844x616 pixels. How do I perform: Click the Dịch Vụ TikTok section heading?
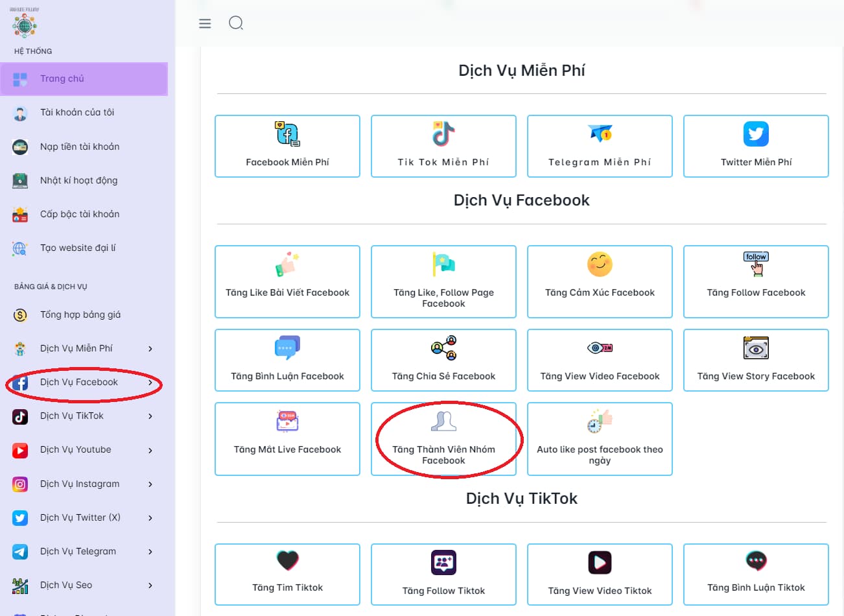(x=522, y=499)
